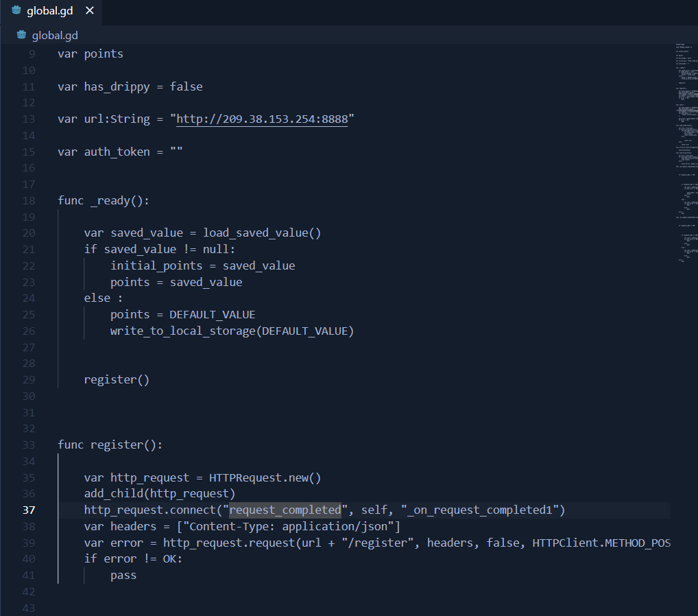Click "has_drippy" variable on line 11
Image resolution: width=698 pixels, height=616 pixels.
(x=117, y=87)
